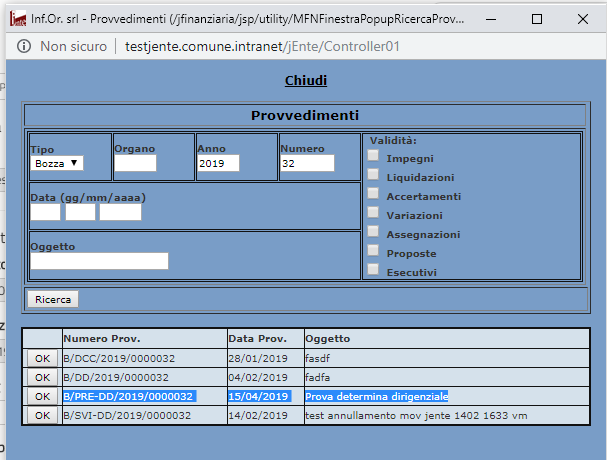Click the Organo input field
This screenshot has width=607, height=460.
135,163
